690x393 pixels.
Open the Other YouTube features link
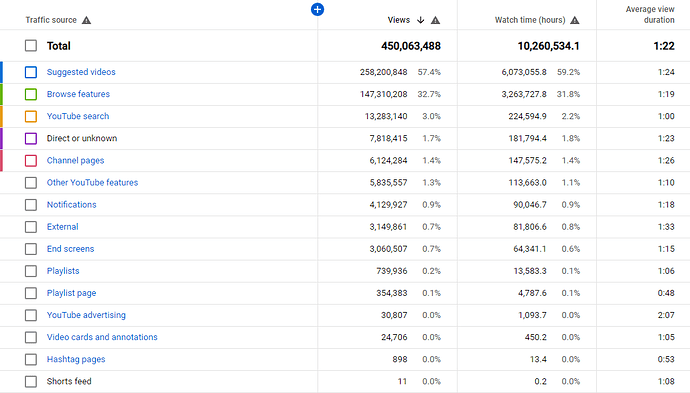[x=92, y=183]
